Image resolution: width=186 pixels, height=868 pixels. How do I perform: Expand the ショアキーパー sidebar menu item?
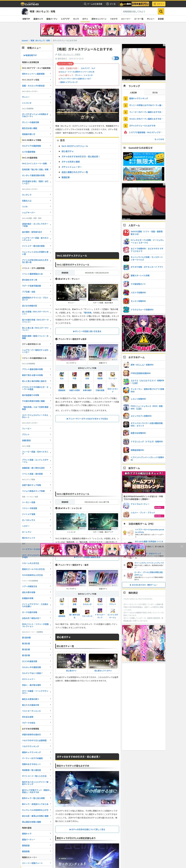click(x=37, y=213)
